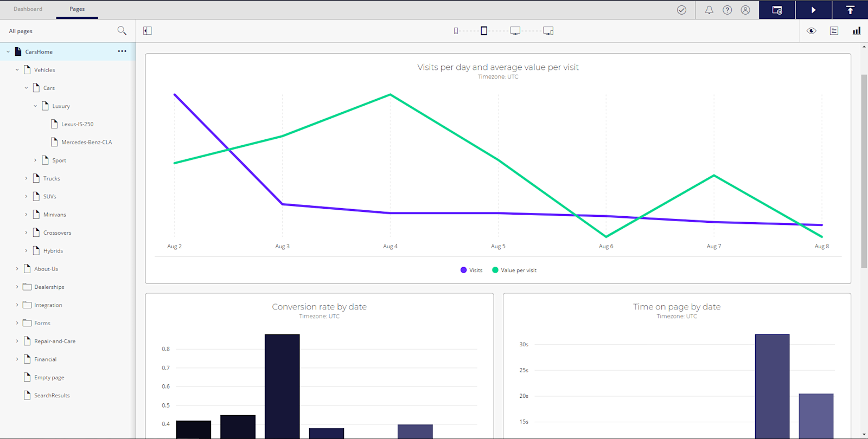Click the SearchResults file icon
Screen dimensions: 868x439
coord(27,396)
